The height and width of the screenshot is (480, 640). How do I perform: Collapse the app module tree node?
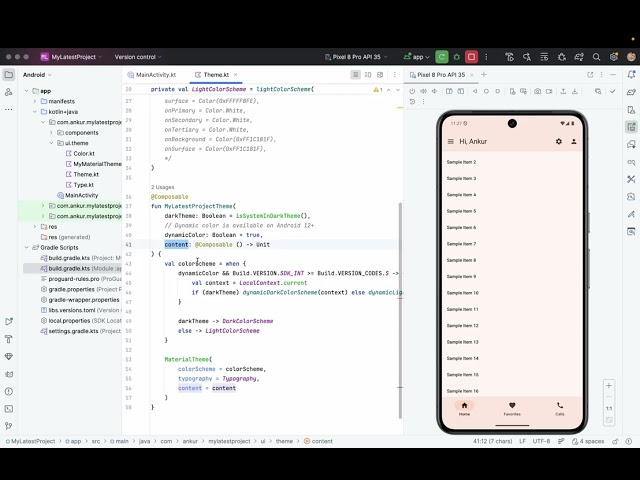[x=27, y=91]
